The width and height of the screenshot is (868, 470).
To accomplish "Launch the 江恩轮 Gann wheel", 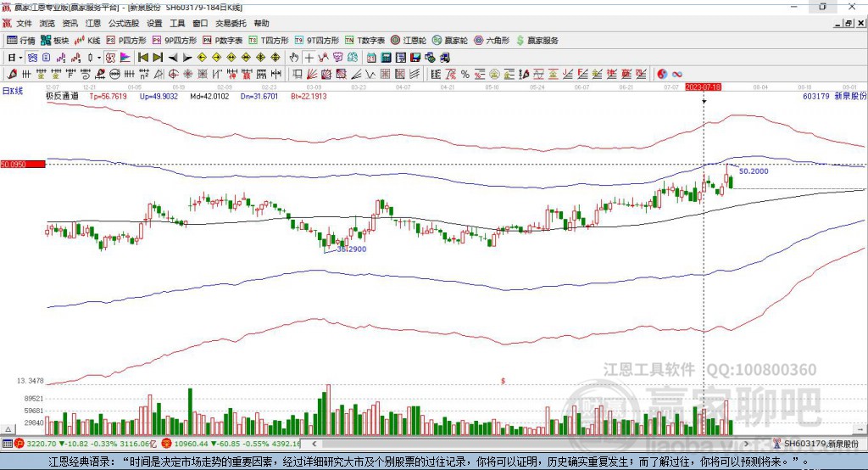I will click(x=409, y=41).
